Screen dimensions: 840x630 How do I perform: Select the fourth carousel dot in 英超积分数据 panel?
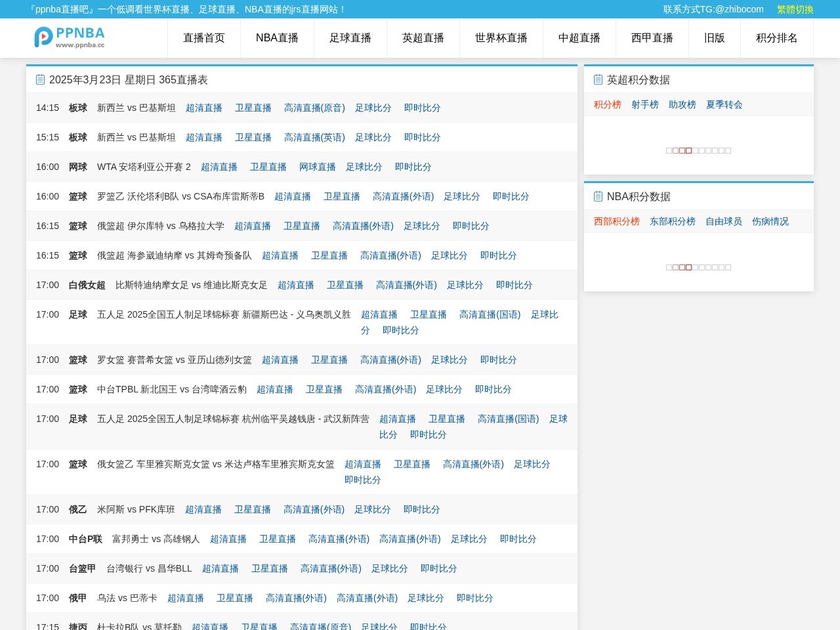click(690, 150)
